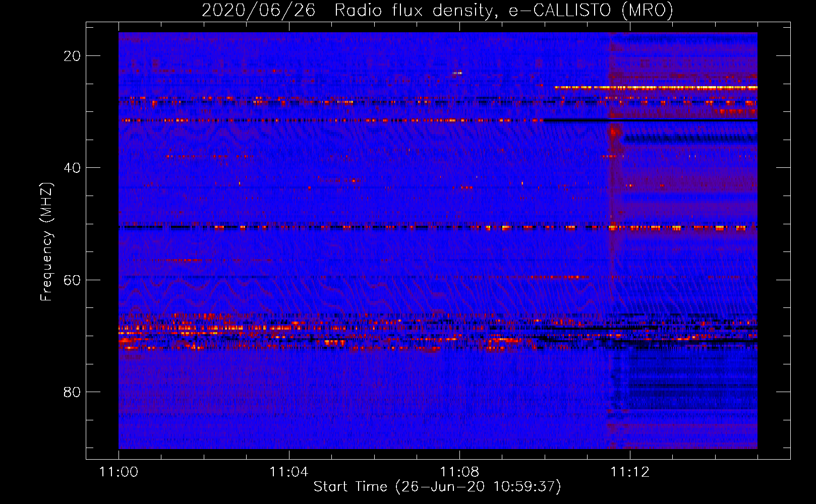Click the 11:00 time tick label
Image resolution: width=816 pixels, height=504 pixels.
[119, 472]
